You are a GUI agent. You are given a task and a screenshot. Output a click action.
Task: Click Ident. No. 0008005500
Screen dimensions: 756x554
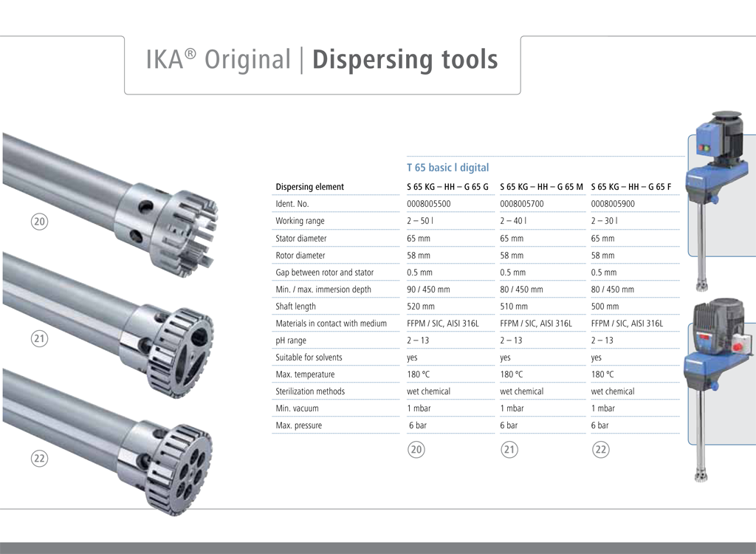(x=427, y=203)
